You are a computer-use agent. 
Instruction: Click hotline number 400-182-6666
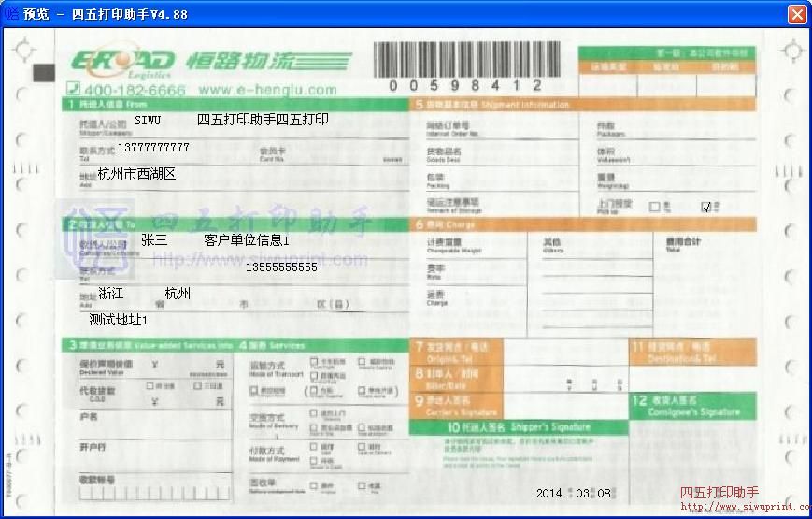135,90
